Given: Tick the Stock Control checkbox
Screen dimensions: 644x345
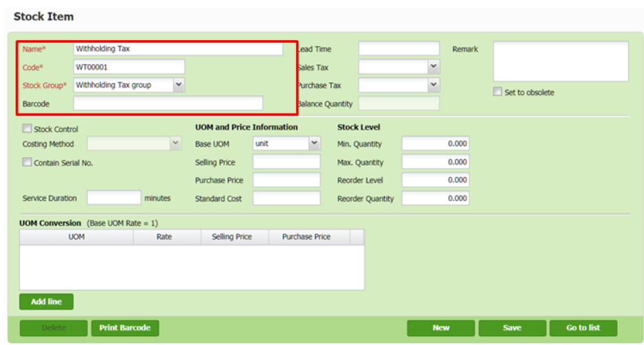Looking at the screenshot, I should pyautogui.click(x=28, y=129).
